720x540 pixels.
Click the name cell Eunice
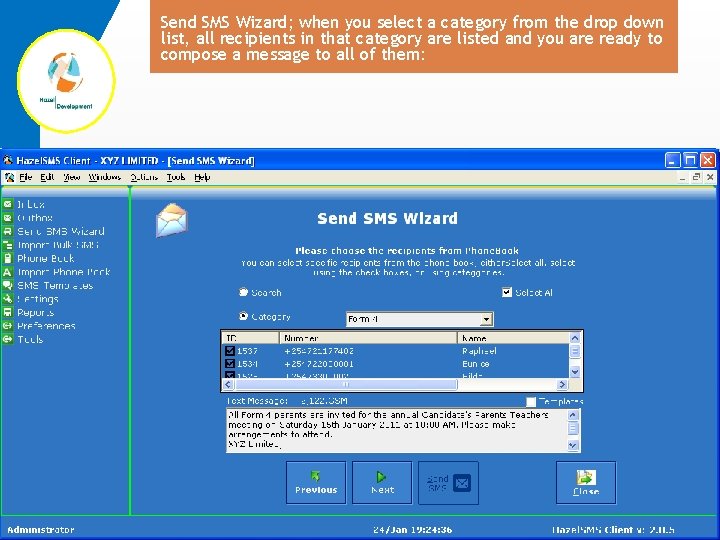pos(476,364)
